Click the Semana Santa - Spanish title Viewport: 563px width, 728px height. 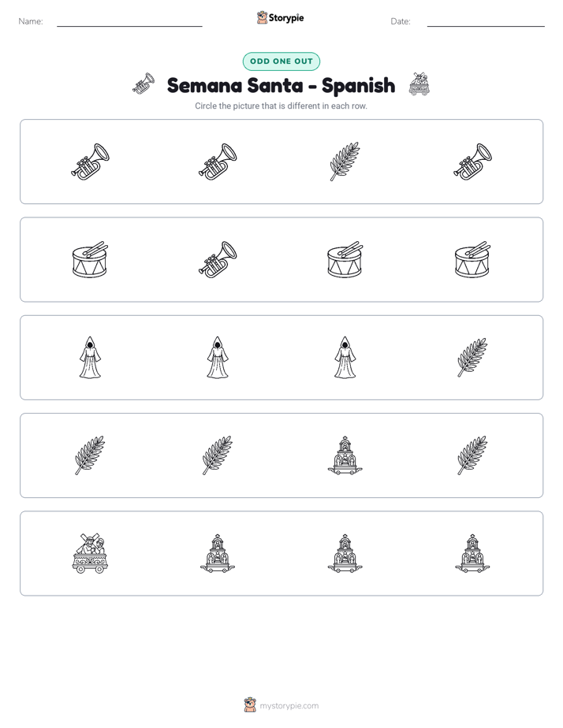[x=281, y=85]
